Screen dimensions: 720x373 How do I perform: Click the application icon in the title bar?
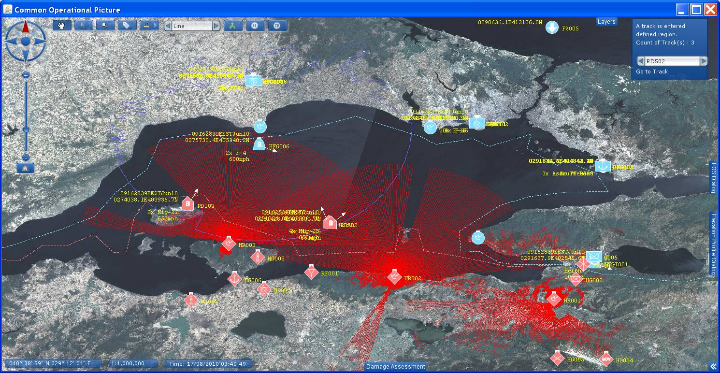pyautogui.click(x=7, y=10)
